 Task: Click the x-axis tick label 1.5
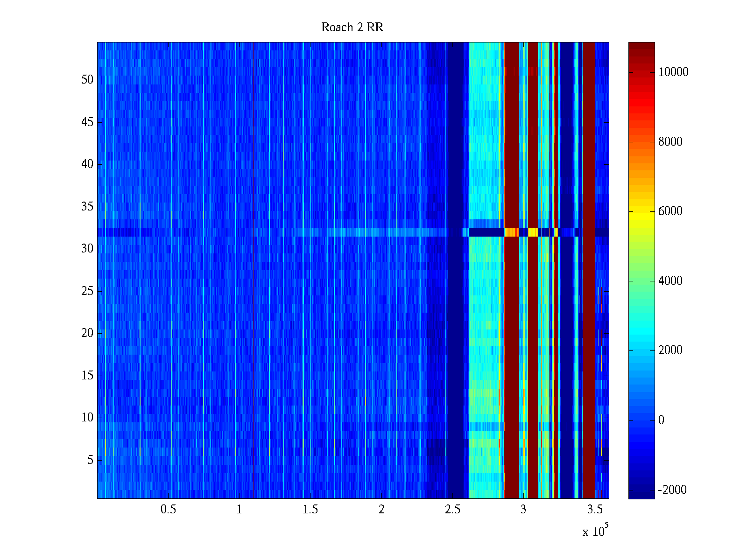(x=310, y=510)
